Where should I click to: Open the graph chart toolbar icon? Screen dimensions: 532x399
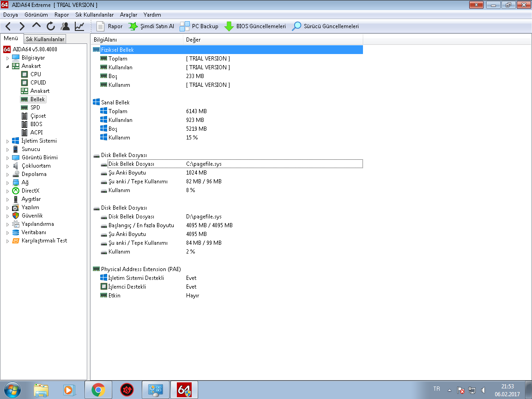(79, 26)
